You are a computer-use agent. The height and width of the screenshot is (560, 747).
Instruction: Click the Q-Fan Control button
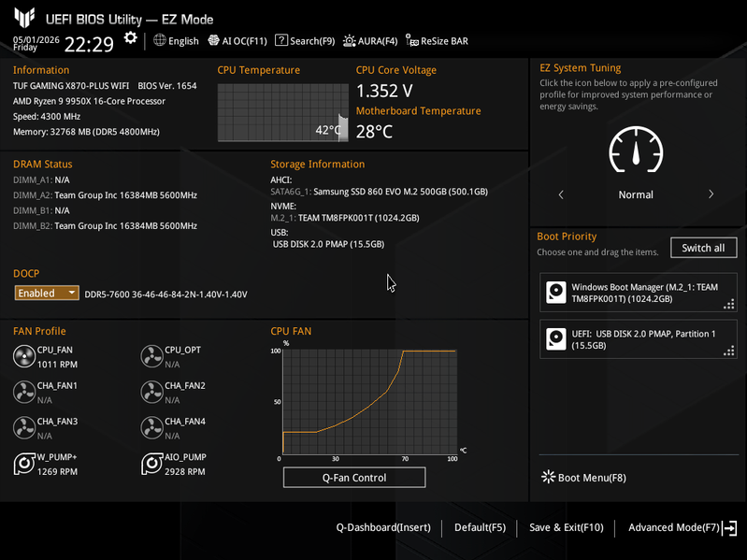(354, 478)
